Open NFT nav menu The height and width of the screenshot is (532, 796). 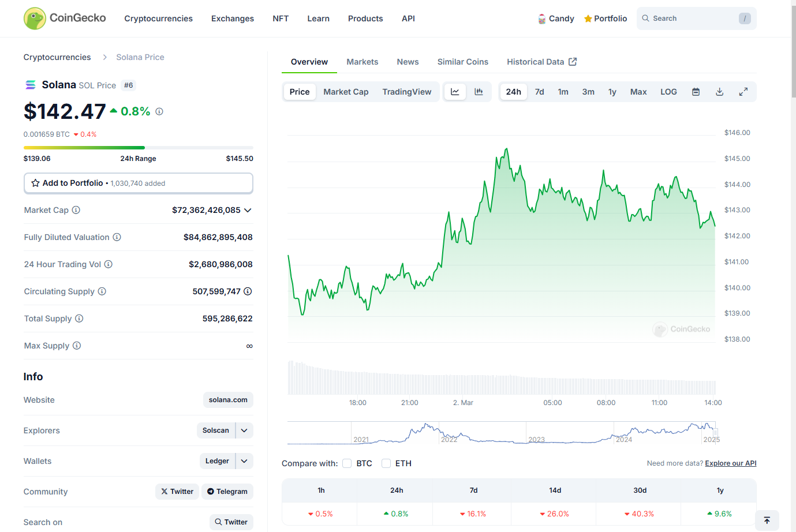pyautogui.click(x=281, y=18)
